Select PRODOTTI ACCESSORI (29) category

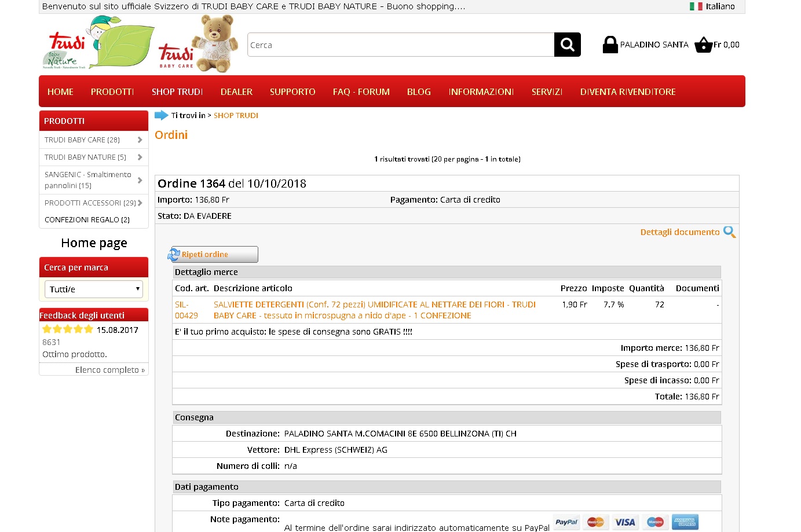(x=90, y=203)
